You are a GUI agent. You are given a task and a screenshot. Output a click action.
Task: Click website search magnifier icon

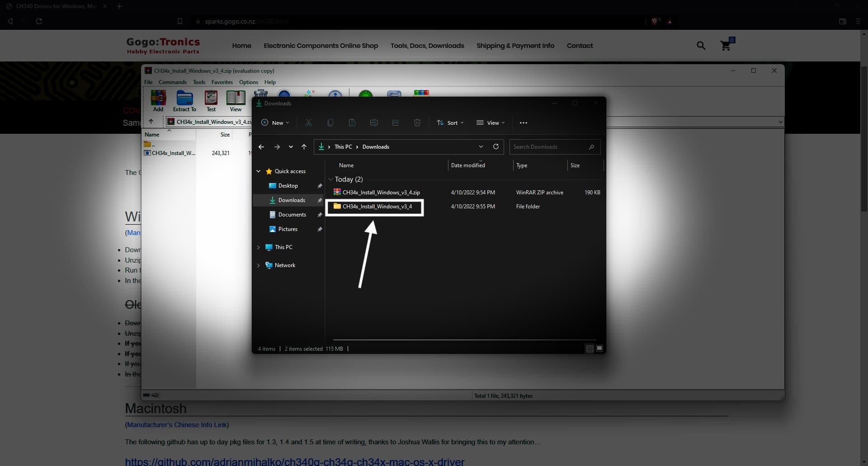tap(701, 46)
